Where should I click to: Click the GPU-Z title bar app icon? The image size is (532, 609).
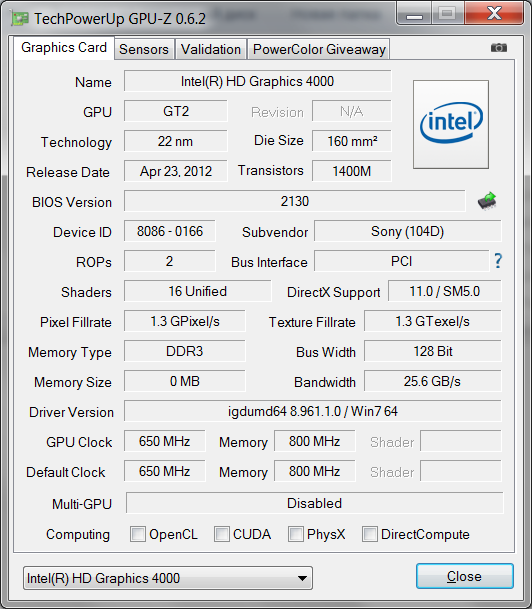[20, 19]
